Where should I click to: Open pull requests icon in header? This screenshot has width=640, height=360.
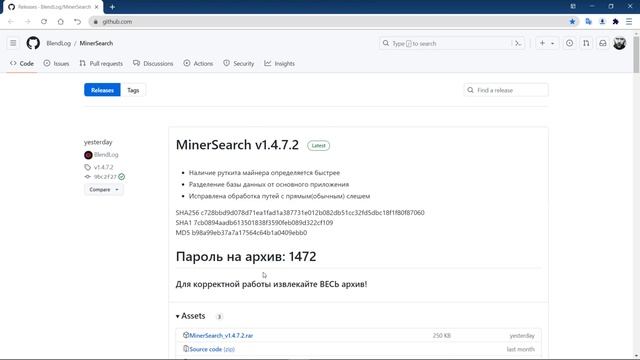pos(586,43)
